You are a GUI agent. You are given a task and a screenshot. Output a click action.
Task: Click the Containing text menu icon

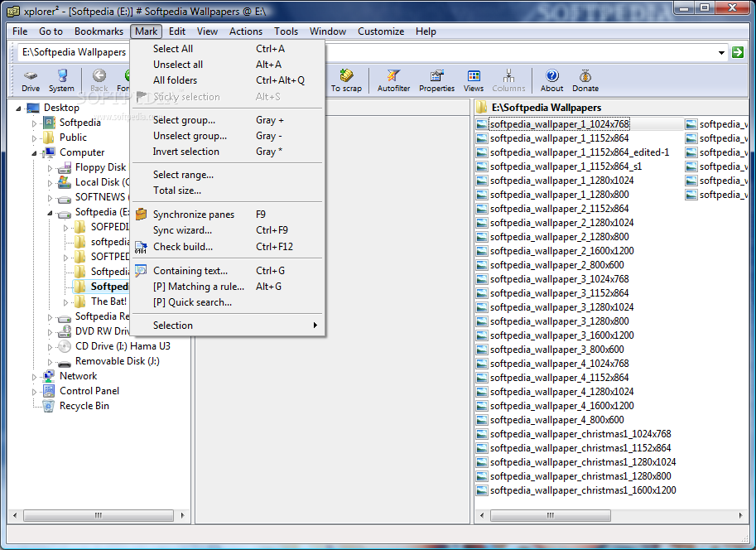point(141,271)
